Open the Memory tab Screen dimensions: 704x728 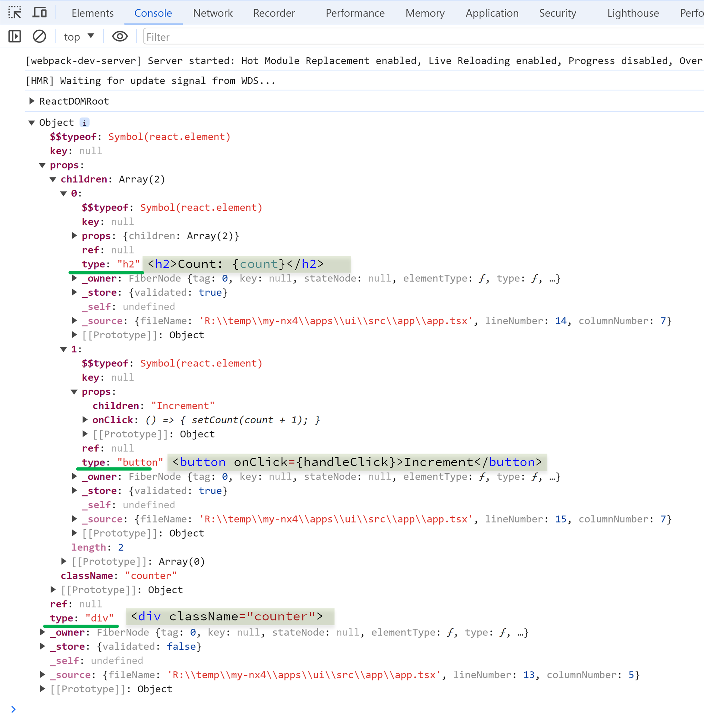click(x=425, y=13)
